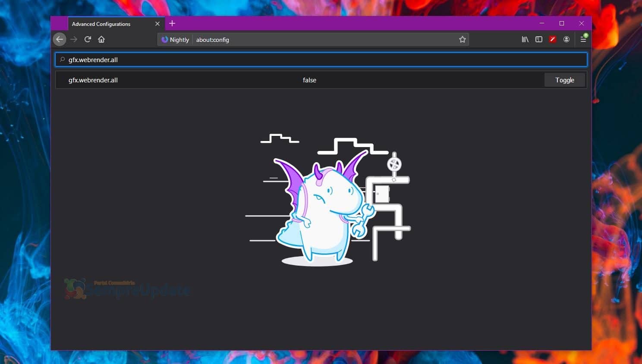The image size is (642, 364).
Task: Select the Advanced Configurations tab
Action: 116,24
